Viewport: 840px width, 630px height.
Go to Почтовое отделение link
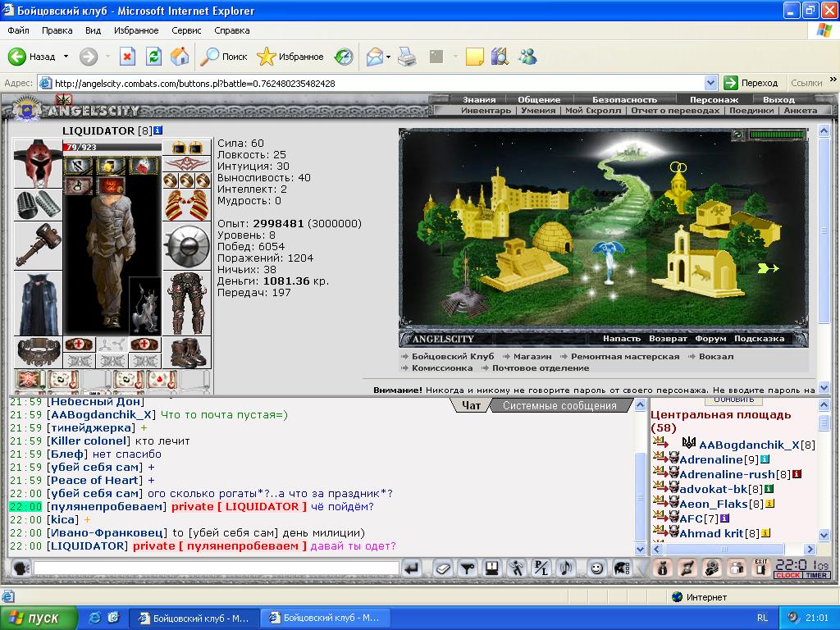click(x=541, y=368)
